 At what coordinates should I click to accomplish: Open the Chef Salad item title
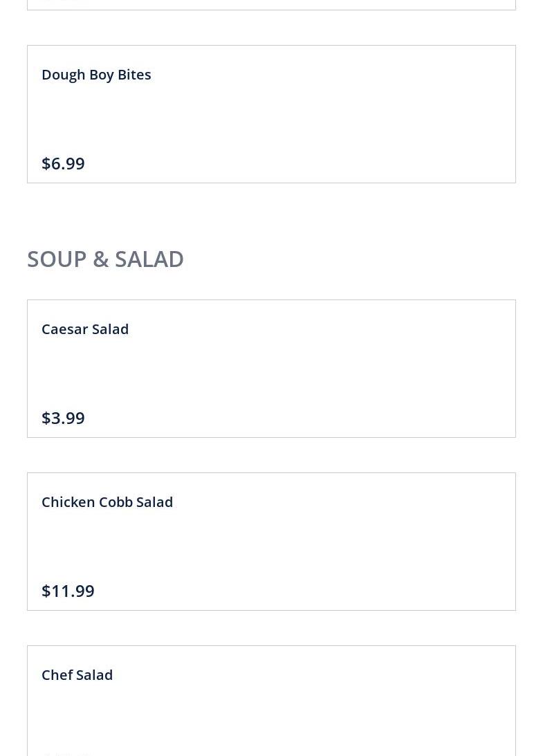(x=77, y=675)
